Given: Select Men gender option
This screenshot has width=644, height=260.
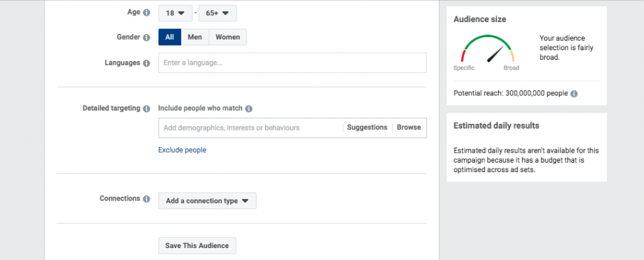Looking at the screenshot, I should pos(195,37).
